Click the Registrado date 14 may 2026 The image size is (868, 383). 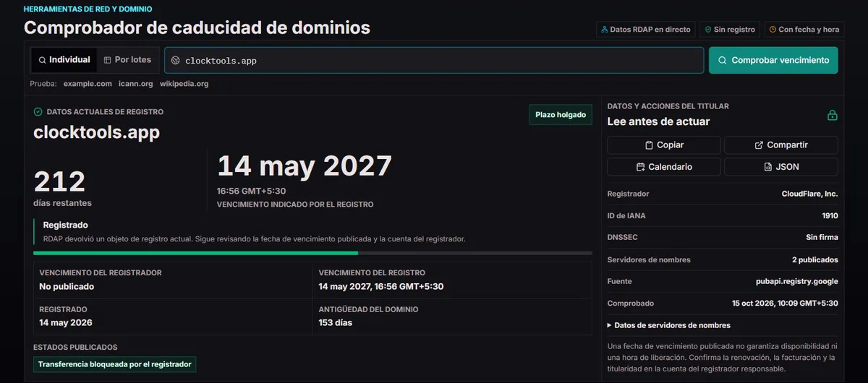coord(66,322)
